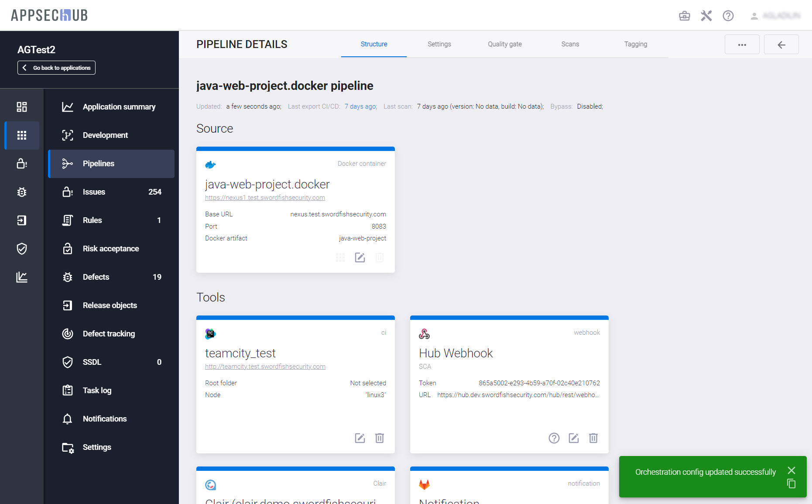Image resolution: width=812 pixels, height=504 pixels.
Task: Switch to the Quality gate tab
Action: point(504,44)
